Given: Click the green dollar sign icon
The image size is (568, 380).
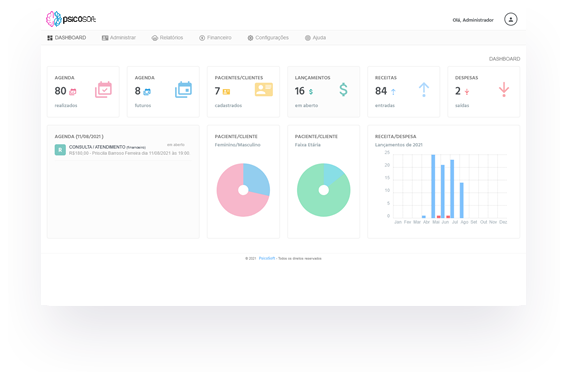Looking at the screenshot, I should click(x=343, y=89).
